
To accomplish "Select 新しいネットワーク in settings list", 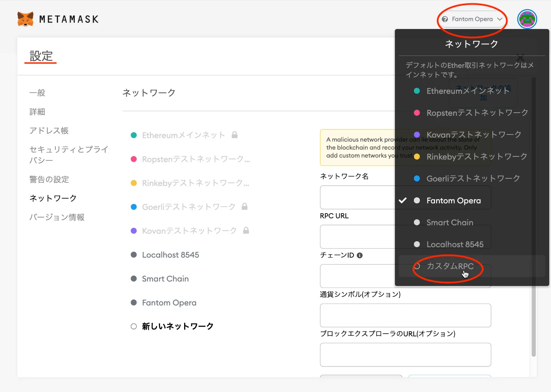I will [172, 326].
